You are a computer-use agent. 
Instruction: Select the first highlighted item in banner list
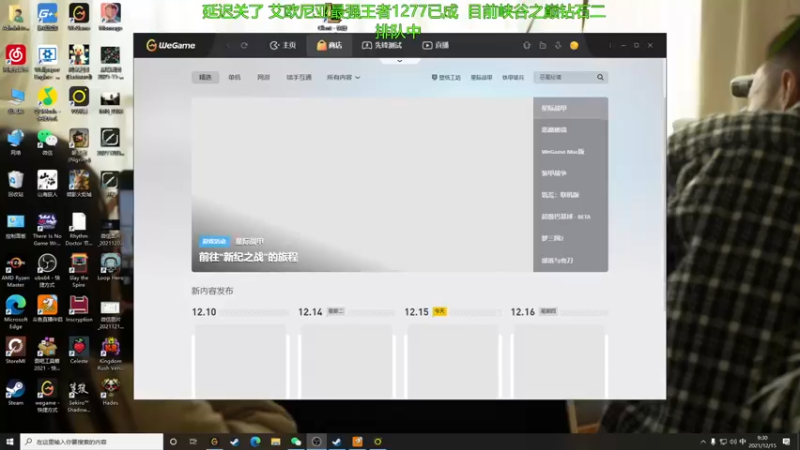point(570,108)
